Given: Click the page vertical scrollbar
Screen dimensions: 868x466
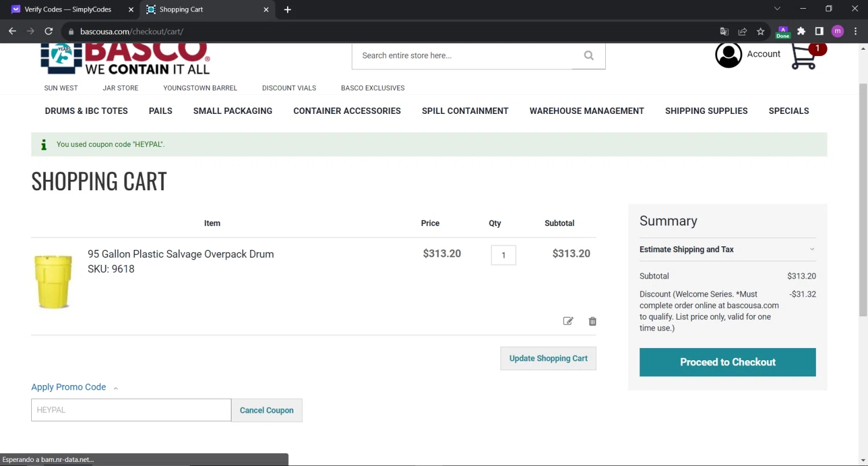Looking at the screenshot, I should 863,199.
